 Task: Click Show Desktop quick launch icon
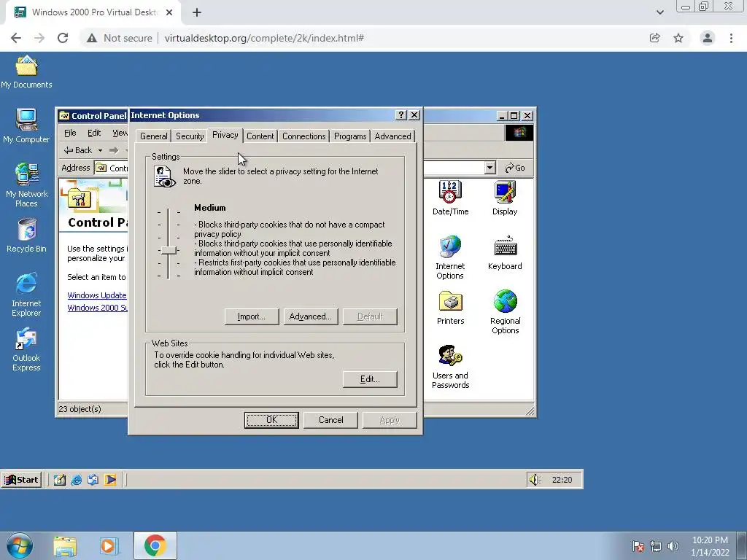60,480
